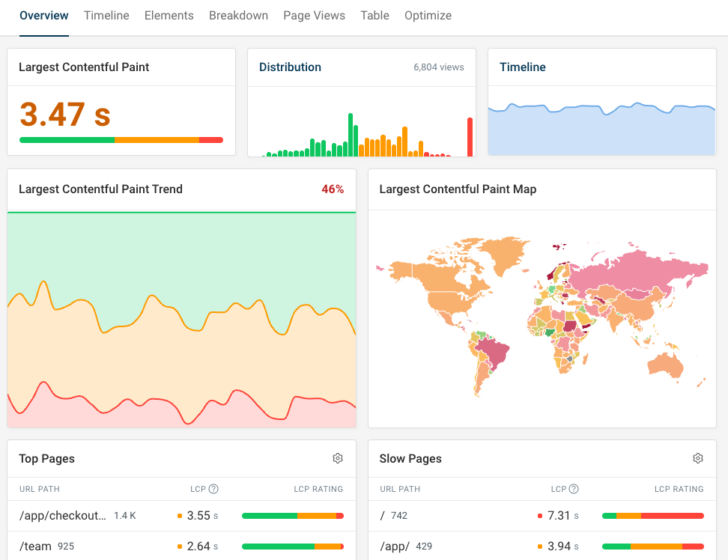Click the Timeline card title link
Image resolution: width=728 pixels, height=560 pixels.
(522, 67)
